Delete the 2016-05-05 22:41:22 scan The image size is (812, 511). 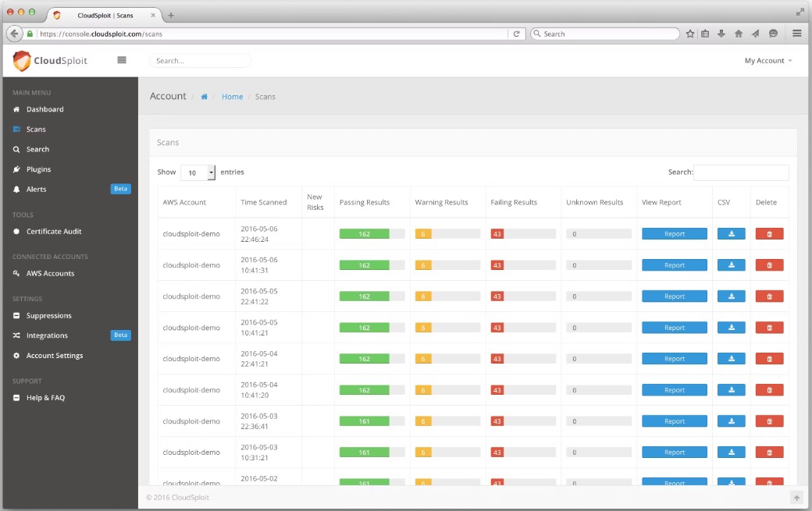(769, 296)
